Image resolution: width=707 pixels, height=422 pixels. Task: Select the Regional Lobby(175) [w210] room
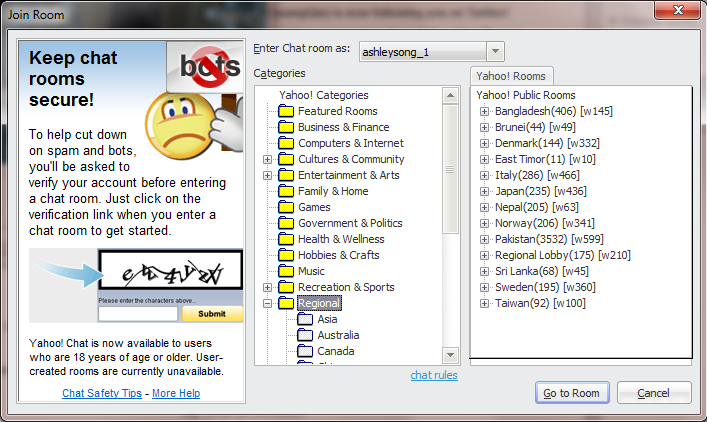(563, 255)
